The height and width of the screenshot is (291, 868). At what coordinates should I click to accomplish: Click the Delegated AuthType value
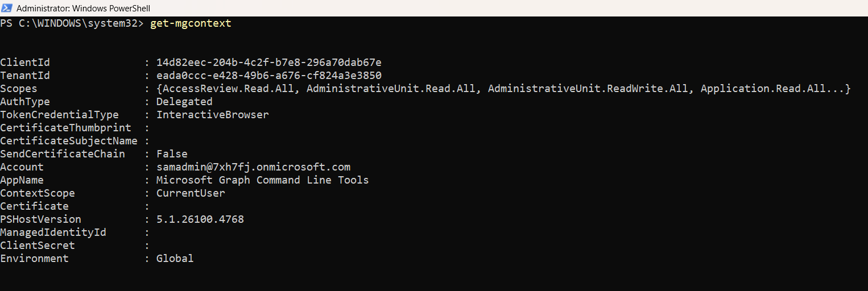184,102
